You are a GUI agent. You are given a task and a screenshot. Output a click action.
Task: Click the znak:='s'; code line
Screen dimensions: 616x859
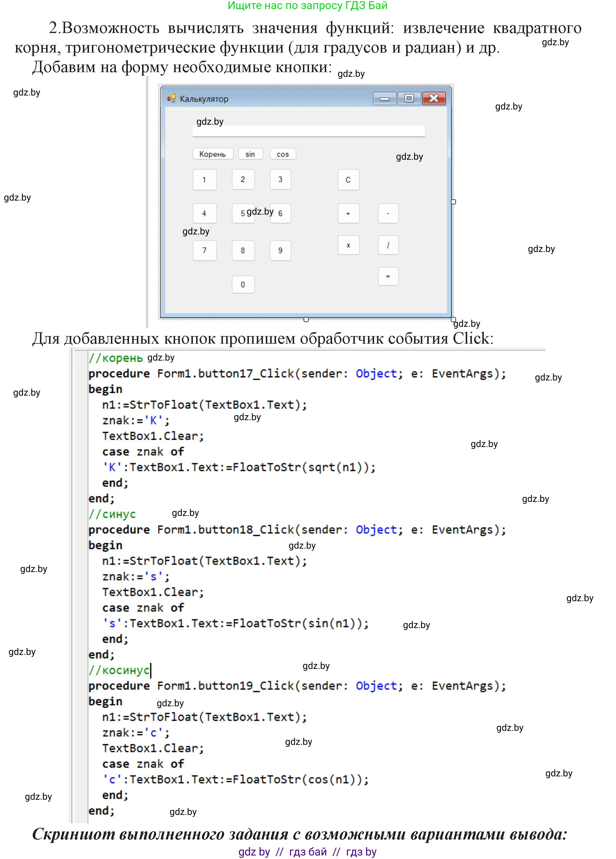tap(136, 576)
